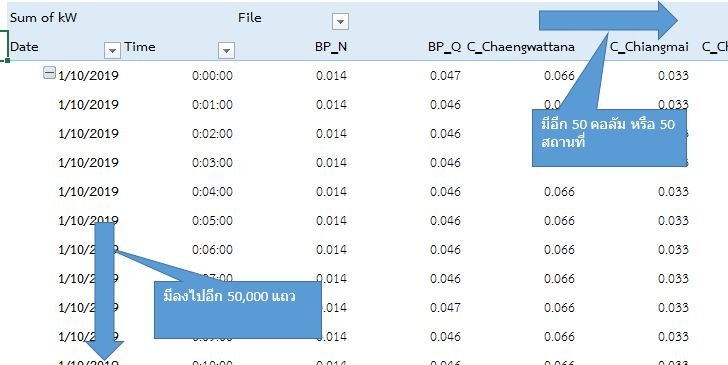The width and height of the screenshot is (728, 365).
Task: Select the C_Chaengwattana column header
Action: (x=520, y=47)
